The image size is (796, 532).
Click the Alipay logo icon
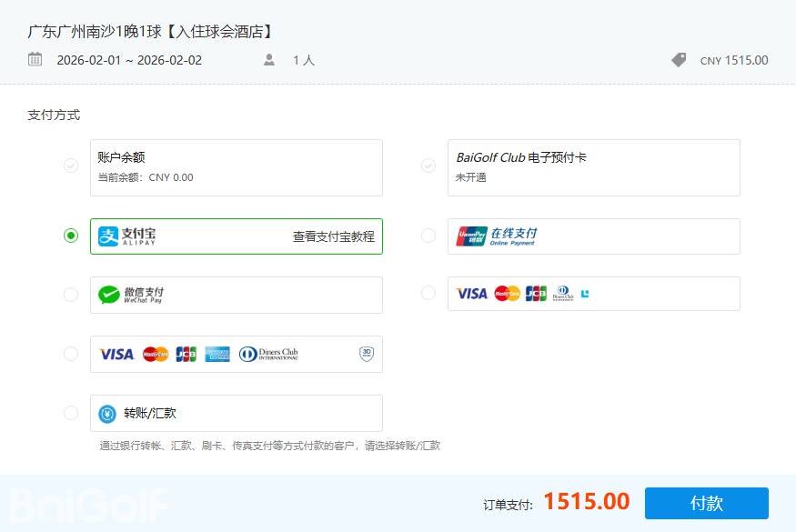point(109,236)
